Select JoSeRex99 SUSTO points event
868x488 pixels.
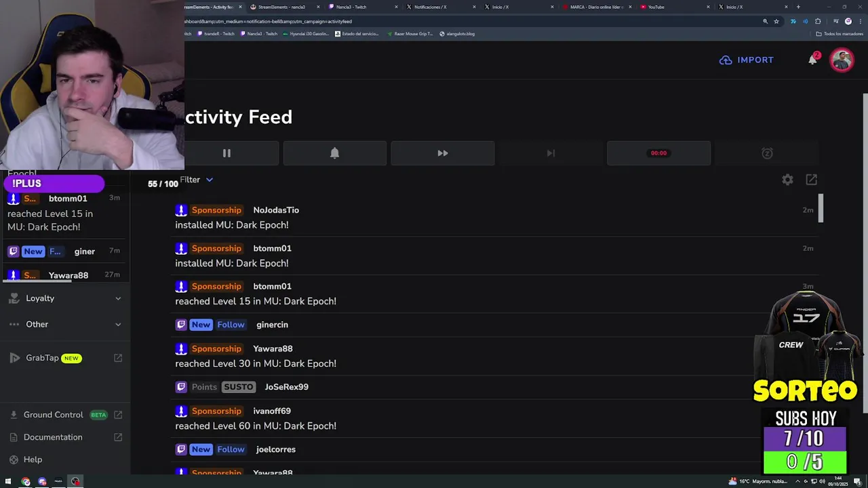tap(494, 387)
